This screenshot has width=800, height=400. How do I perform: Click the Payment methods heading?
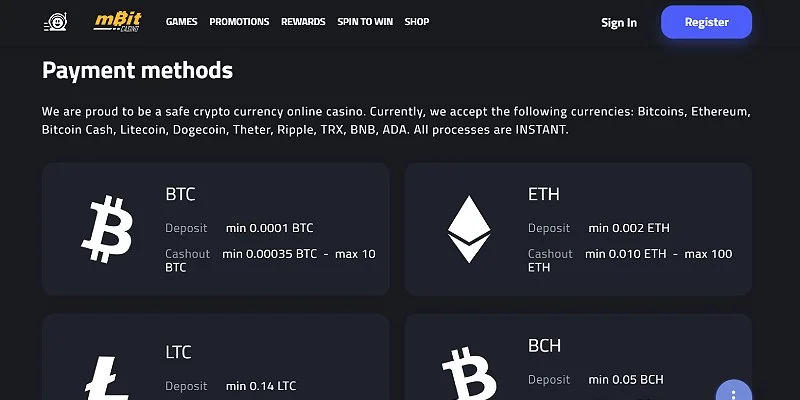(137, 70)
